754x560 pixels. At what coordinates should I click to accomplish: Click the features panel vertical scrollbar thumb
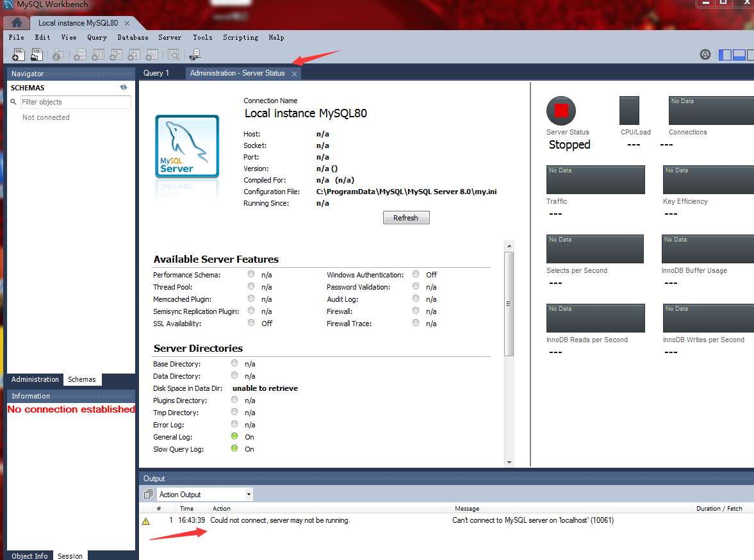(x=509, y=303)
